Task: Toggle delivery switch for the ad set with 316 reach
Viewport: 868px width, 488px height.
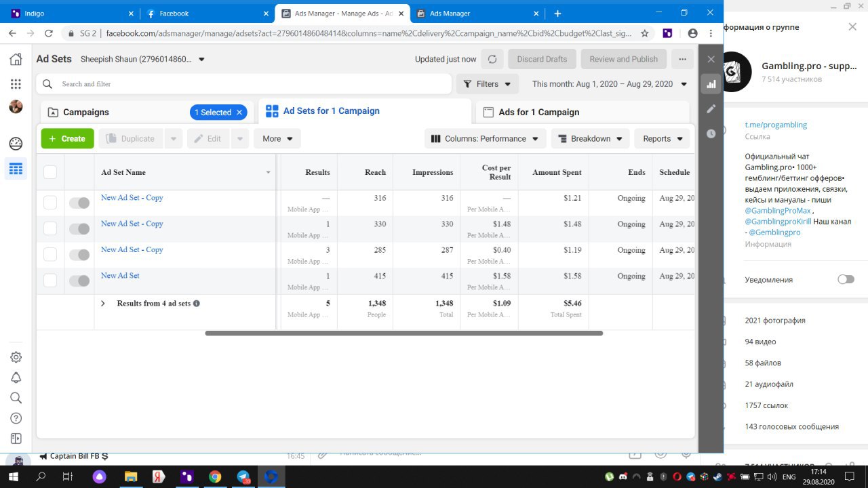Action: (79, 203)
